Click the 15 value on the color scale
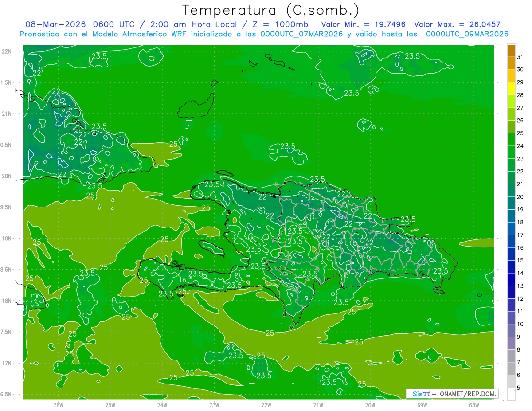This screenshot has width=532, height=411. (x=520, y=260)
